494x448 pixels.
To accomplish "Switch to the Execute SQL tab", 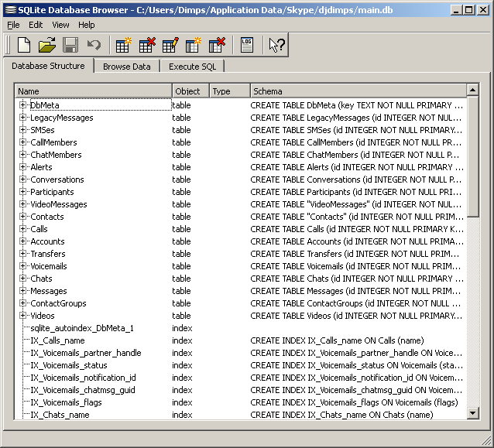I will coord(192,67).
